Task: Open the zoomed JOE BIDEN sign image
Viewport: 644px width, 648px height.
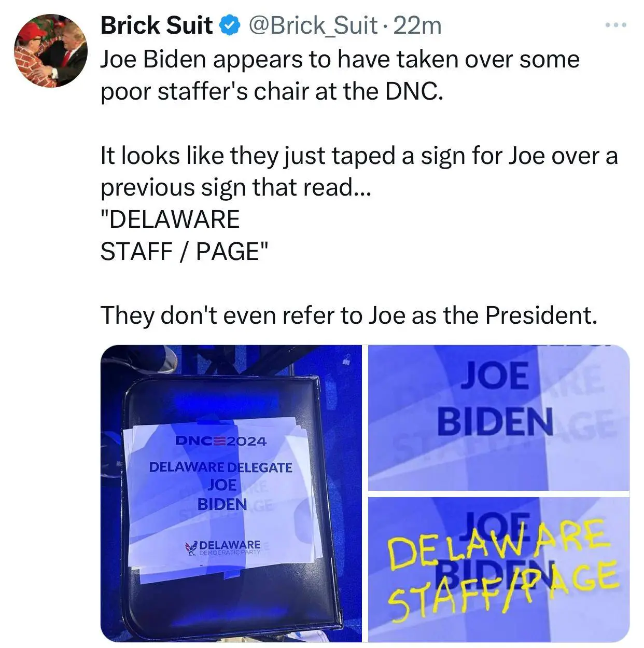Action: point(499,418)
